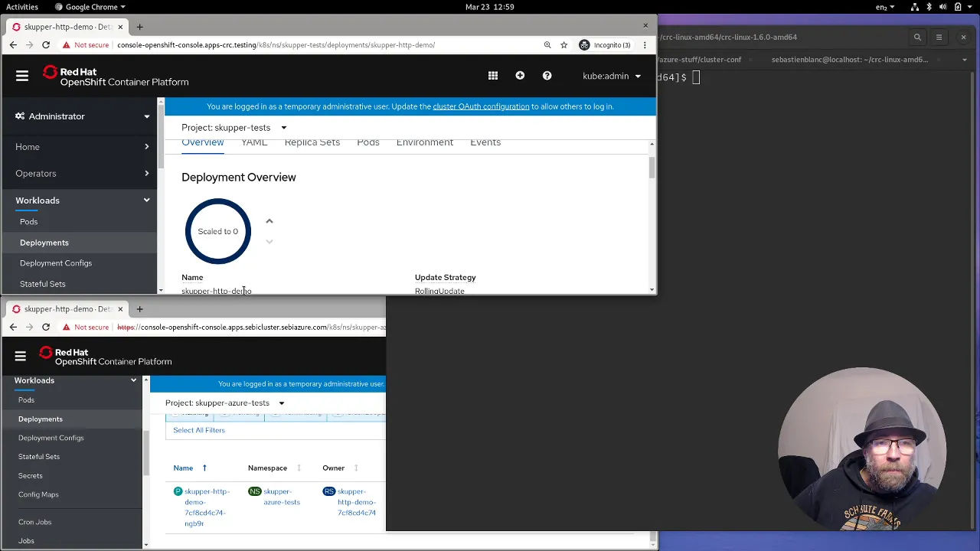
Task: Open terminal hamburger menu
Action: point(939,37)
